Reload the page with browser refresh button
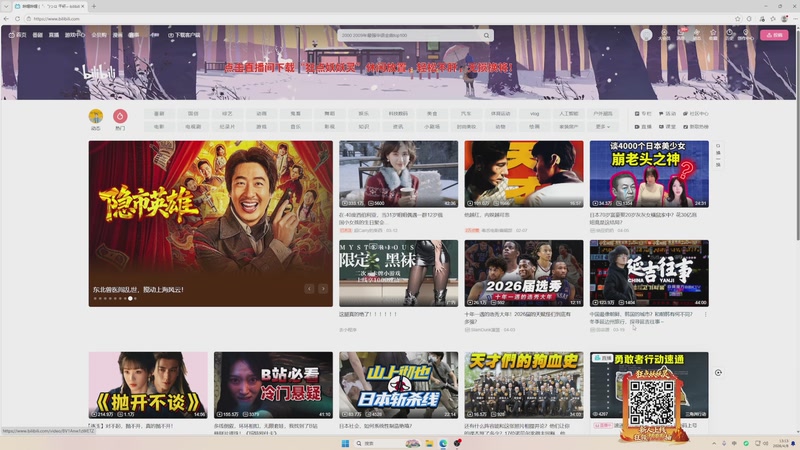The height and width of the screenshot is (450, 800). pos(17,19)
